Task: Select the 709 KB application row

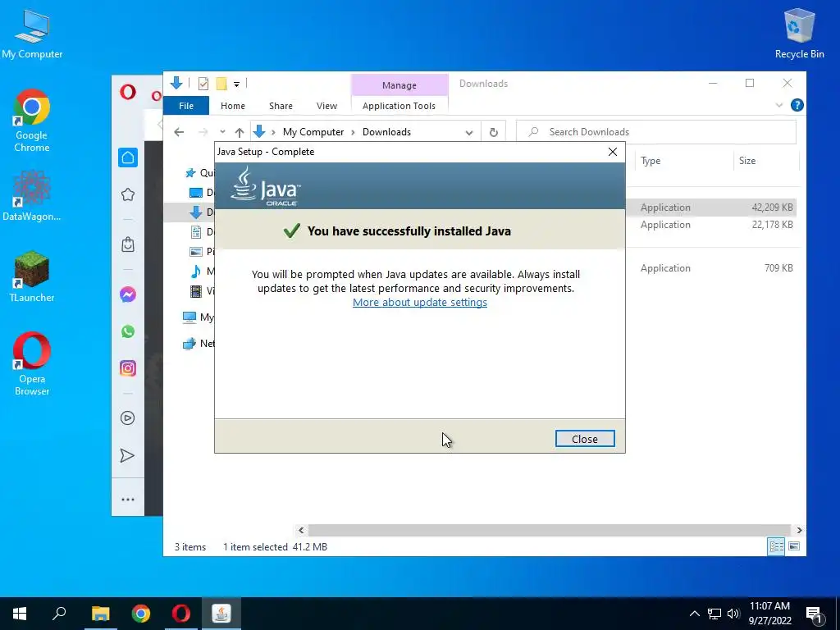Action: (711, 268)
